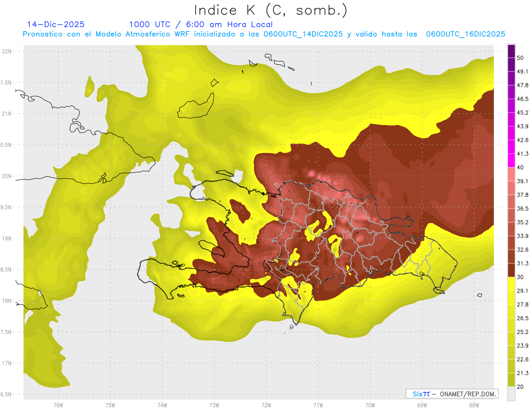Click the magenta swatch between 40 and 41.3
This screenshot has width=532, height=411.
coord(511,160)
